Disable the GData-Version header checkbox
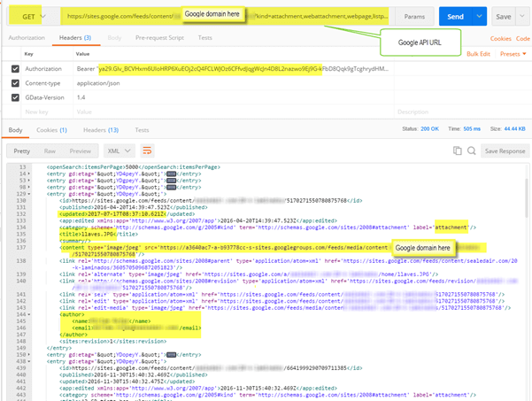532x401 pixels. [14, 97]
